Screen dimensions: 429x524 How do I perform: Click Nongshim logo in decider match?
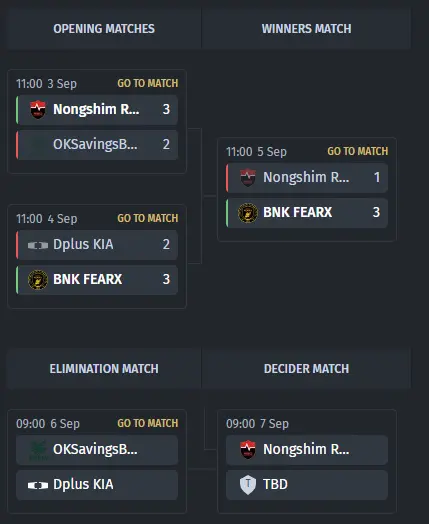248,449
